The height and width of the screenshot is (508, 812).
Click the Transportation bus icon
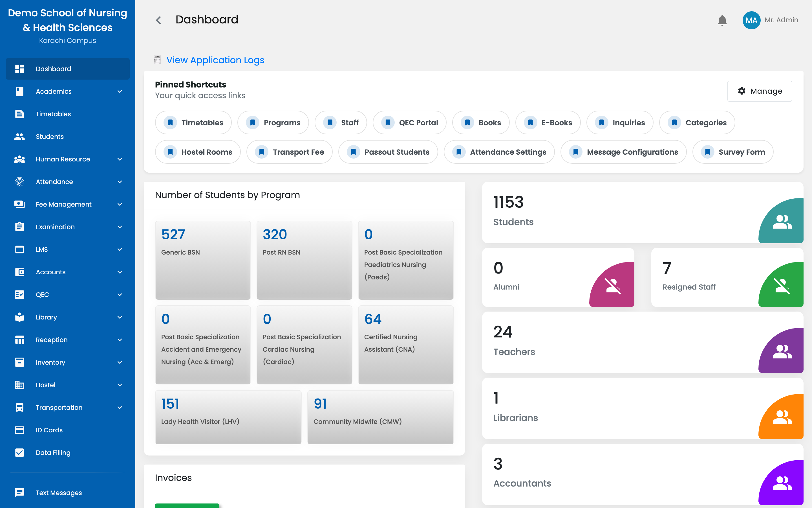point(19,407)
